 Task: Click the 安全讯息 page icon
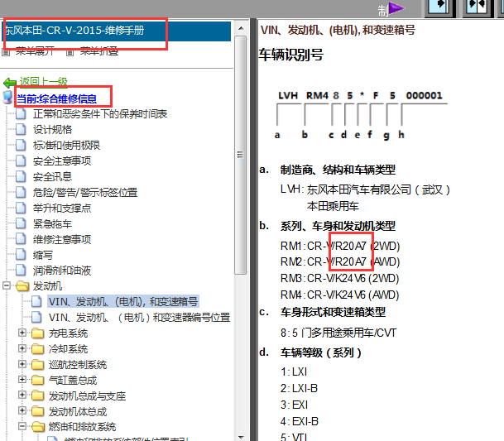(21, 176)
